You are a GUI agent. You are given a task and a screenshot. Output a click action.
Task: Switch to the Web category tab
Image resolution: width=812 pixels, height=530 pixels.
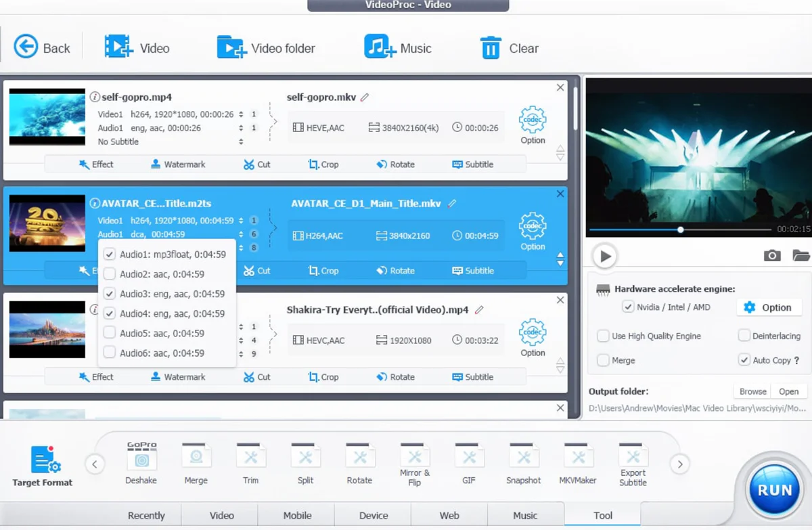pyautogui.click(x=449, y=515)
